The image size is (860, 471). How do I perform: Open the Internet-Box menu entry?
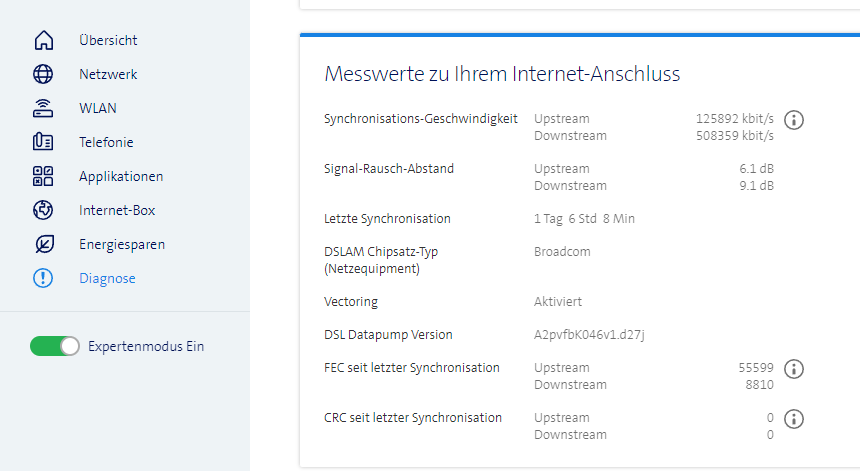click(117, 211)
